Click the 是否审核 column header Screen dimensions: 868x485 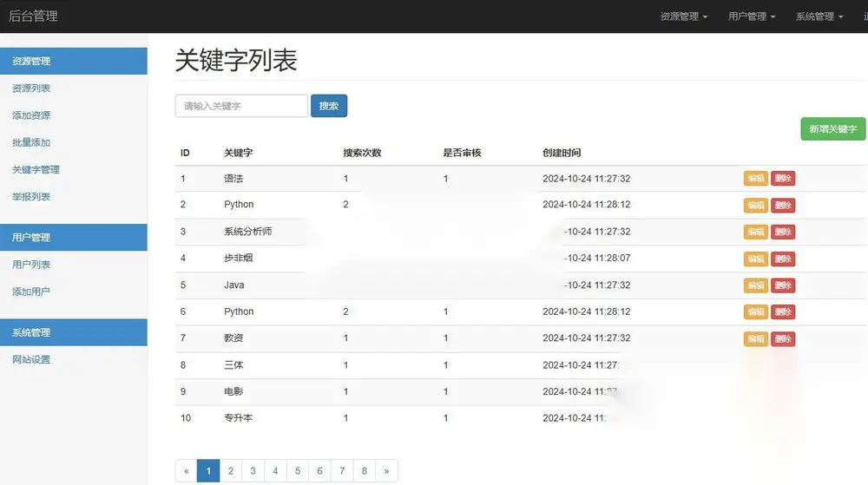[462, 153]
